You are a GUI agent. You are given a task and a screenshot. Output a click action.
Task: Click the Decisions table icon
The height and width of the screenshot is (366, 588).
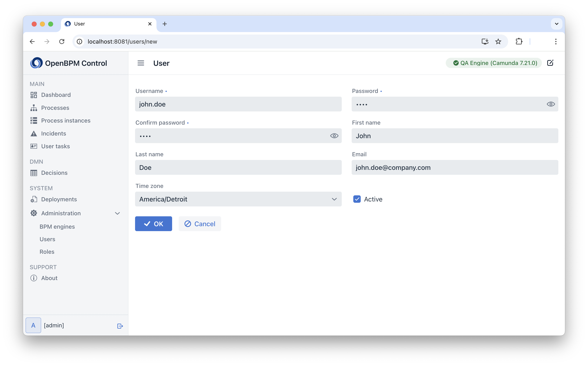(x=34, y=173)
